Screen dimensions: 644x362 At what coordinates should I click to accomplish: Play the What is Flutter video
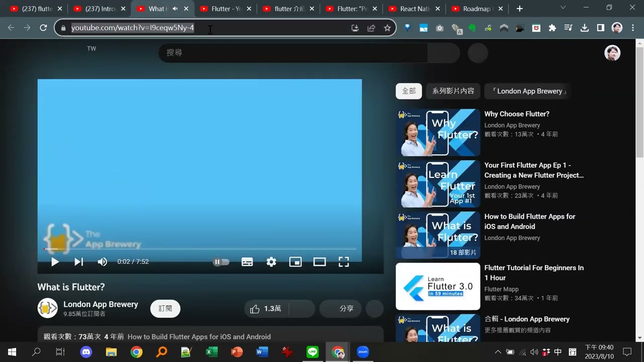pos(55,261)
